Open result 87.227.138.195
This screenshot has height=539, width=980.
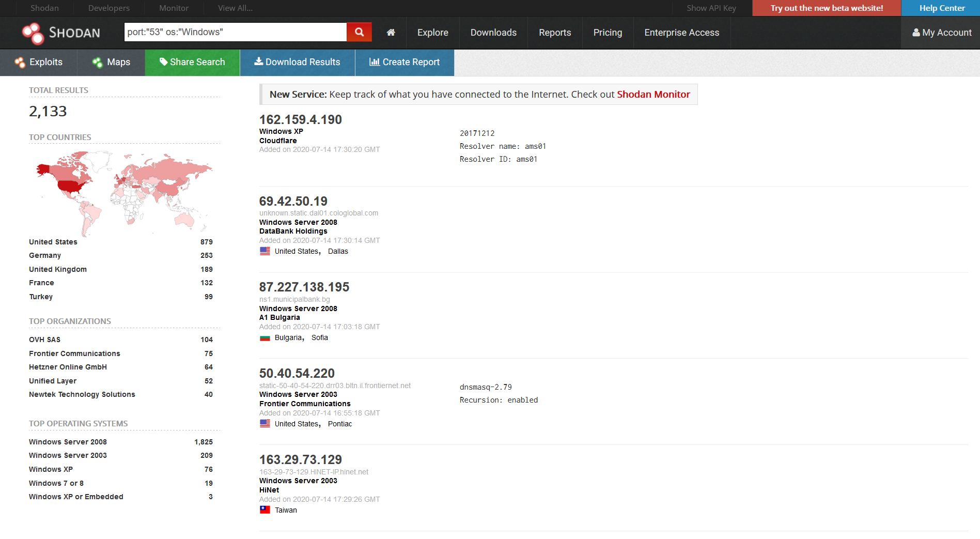[304, 287]
